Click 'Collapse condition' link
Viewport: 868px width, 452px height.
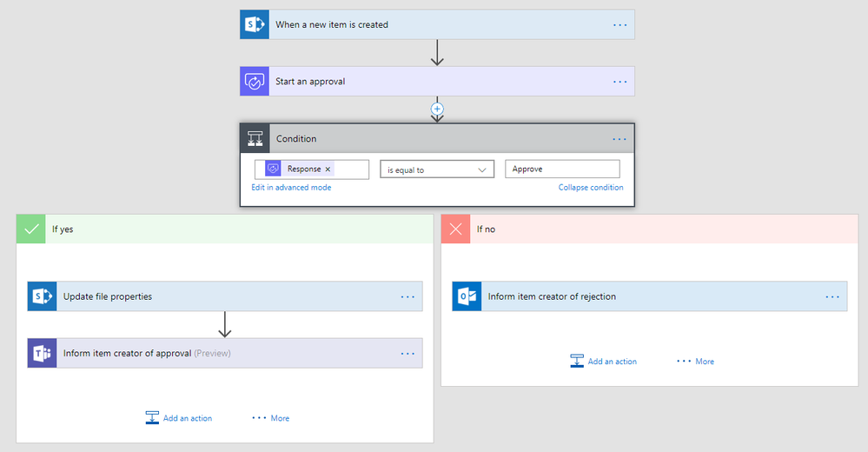tap(590, 188)
